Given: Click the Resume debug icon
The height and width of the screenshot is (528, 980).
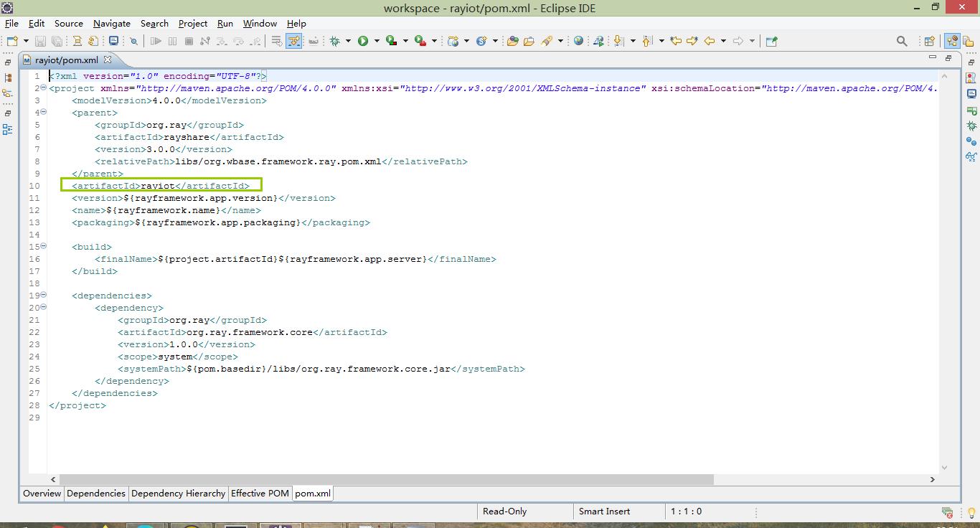Looking at the screenshot, I should (156, 41).
